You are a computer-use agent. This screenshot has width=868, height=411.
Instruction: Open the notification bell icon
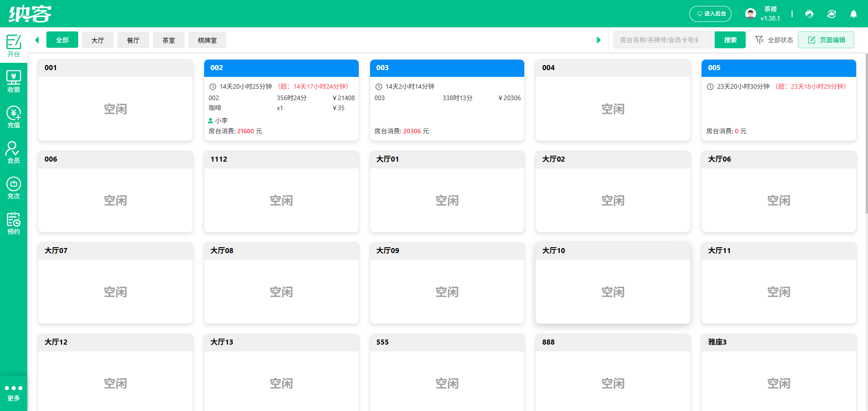pyautogui.click(x=853, y=14)
